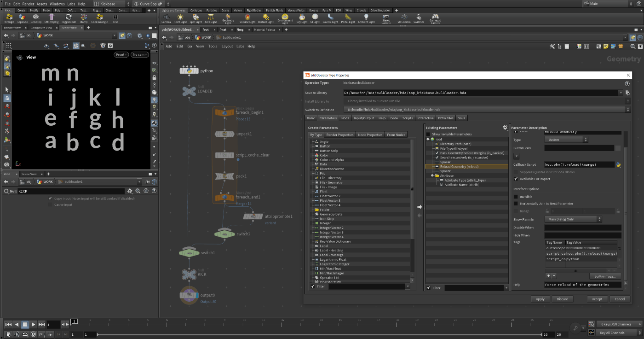Image resolution: width=644 pixels, height=339 pixels.
Task: Open the No cam camera menu
Action: 139,54
